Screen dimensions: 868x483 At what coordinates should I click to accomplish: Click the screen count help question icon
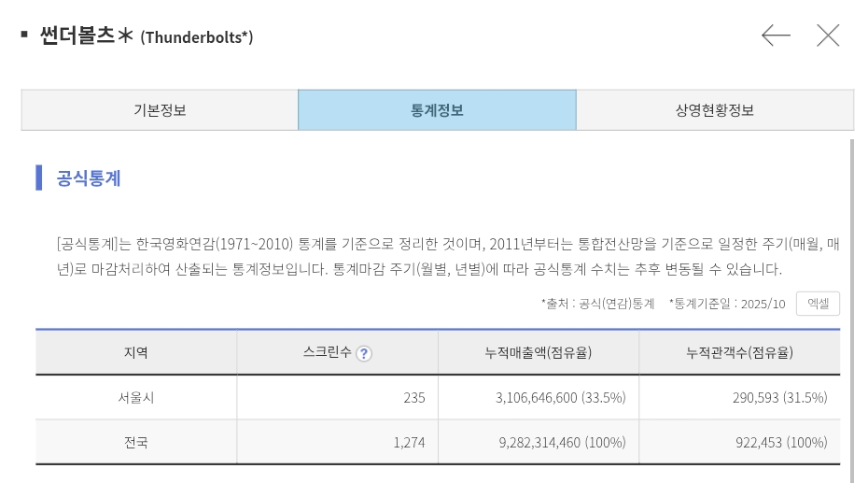364,353
